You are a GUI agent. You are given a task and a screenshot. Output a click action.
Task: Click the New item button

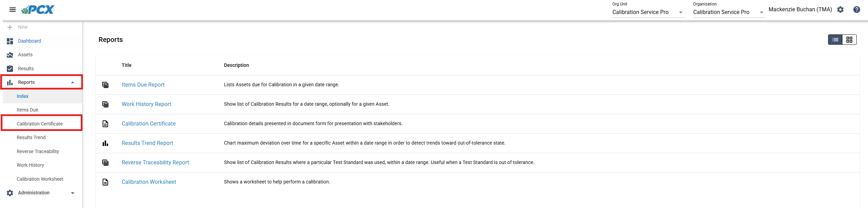(17, 27)
